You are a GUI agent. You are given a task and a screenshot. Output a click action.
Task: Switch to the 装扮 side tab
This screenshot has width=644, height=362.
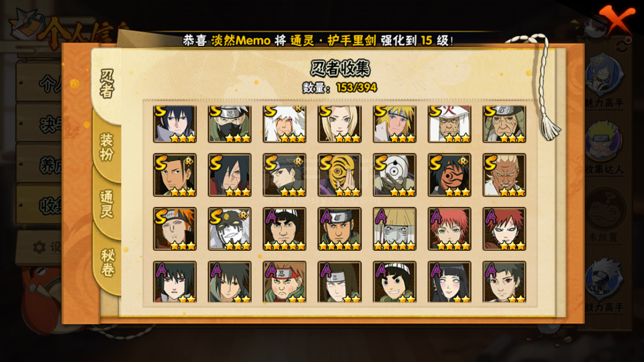tap(107, 147)
